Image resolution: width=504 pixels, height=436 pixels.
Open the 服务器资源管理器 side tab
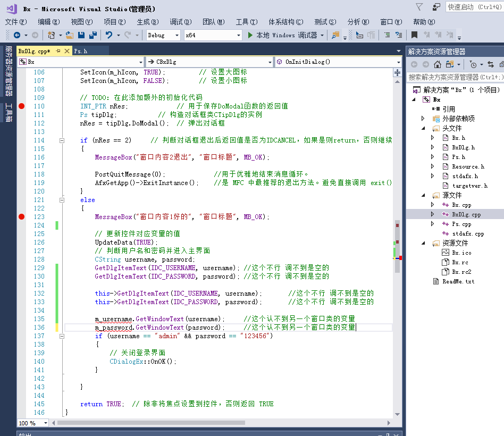[9, 71]
